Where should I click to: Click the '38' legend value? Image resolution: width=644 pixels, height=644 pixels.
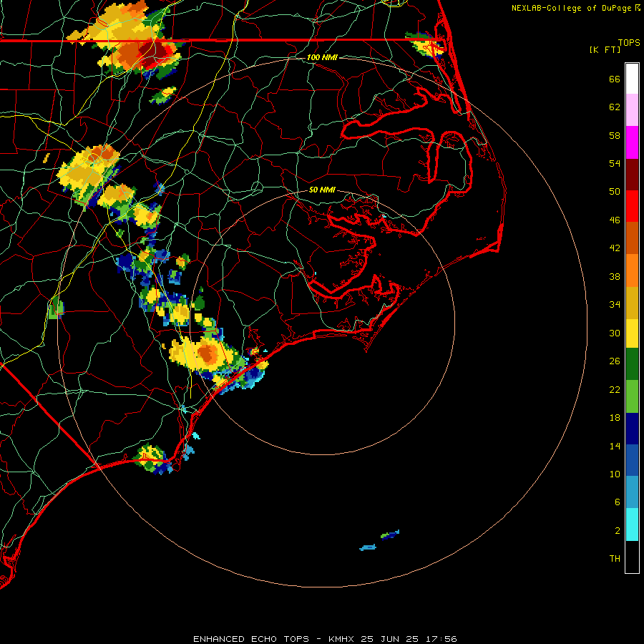[615, 276]
